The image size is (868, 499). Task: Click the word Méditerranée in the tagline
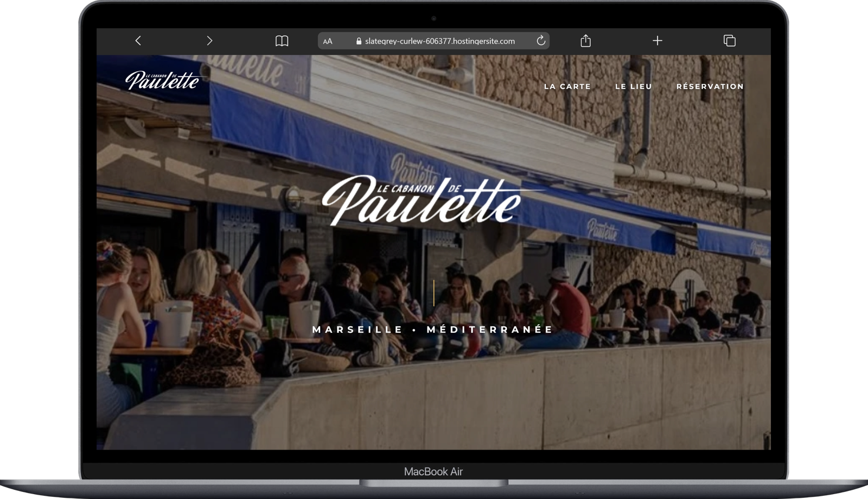(x=489, y=330)
